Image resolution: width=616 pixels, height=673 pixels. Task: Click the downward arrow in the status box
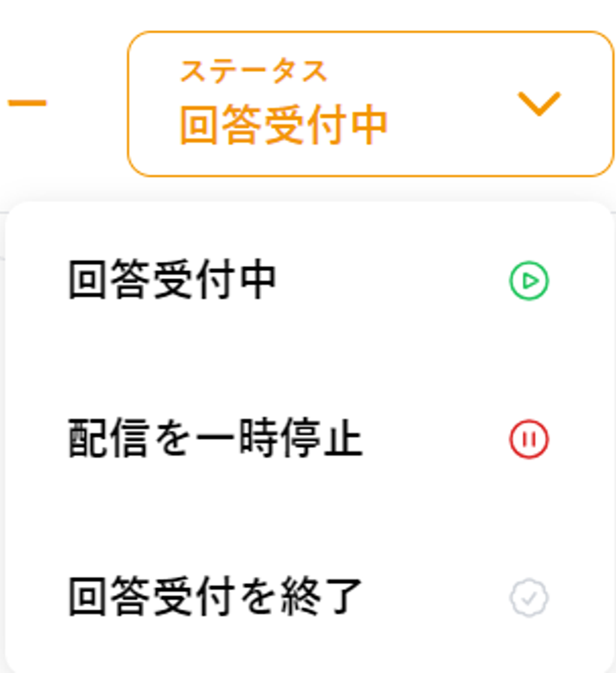pos(539,104)
